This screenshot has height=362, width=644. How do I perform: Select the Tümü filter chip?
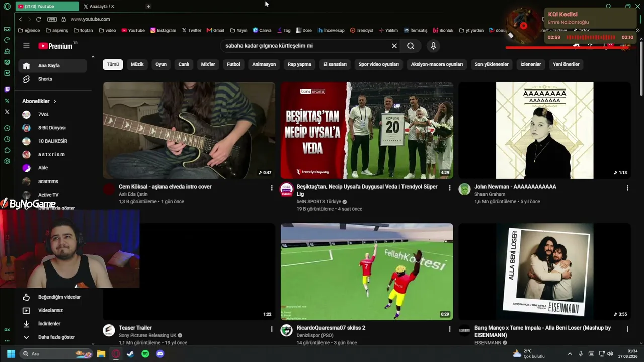coord(113,64)
